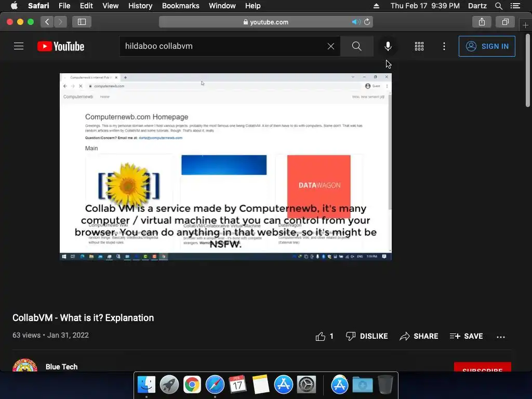Click the Blue Tech channel avatar

coord(25,365)
